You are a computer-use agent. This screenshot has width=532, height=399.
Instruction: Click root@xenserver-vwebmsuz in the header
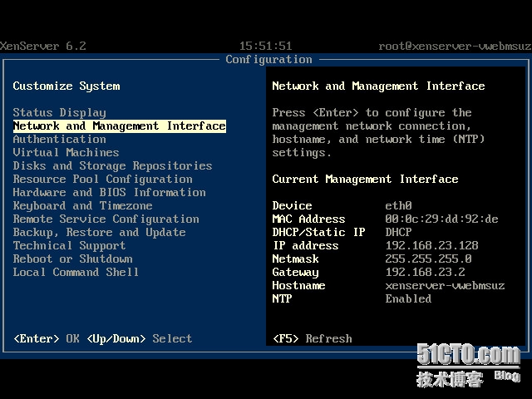pyautogui.click(x=455, y=46)
